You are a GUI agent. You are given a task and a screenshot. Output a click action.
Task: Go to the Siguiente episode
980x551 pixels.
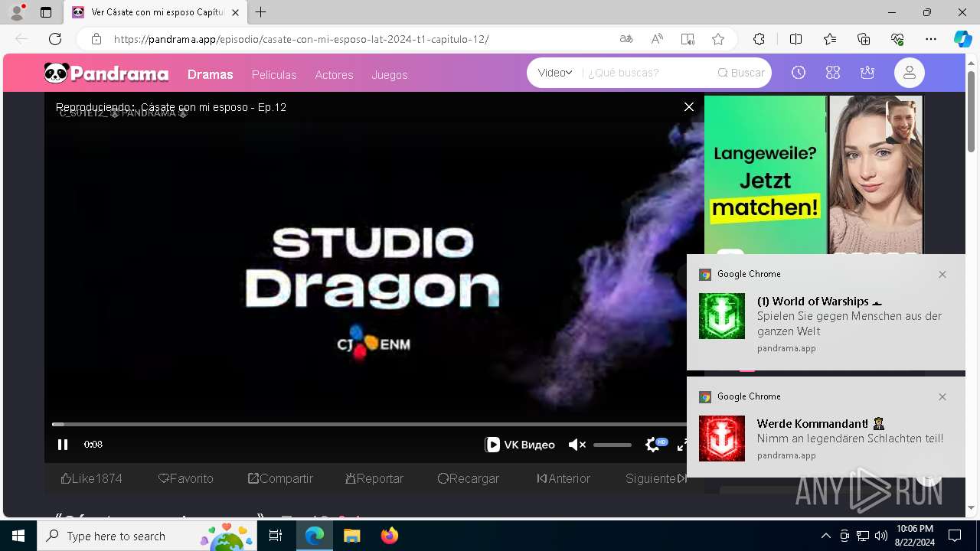point(656,478)
